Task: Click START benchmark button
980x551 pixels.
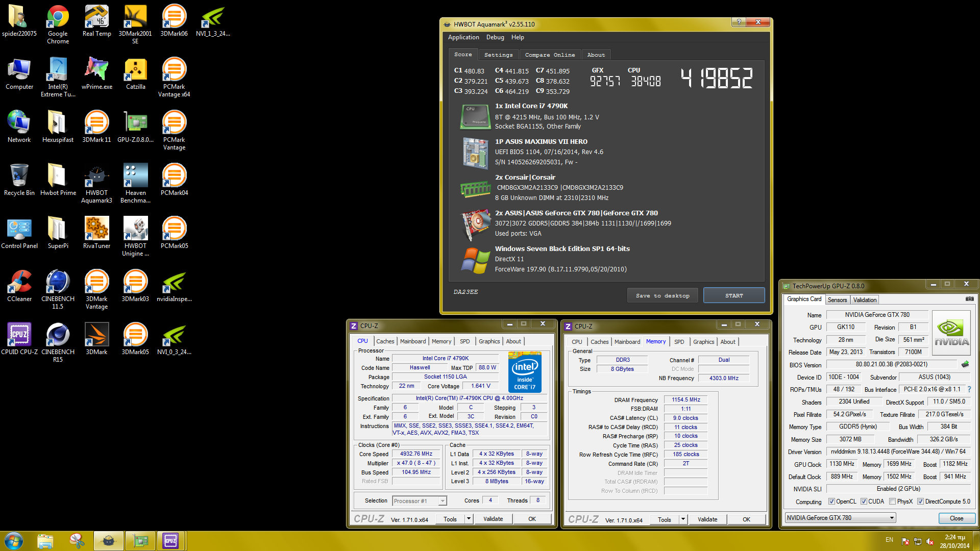Action: tap(734, 296)
